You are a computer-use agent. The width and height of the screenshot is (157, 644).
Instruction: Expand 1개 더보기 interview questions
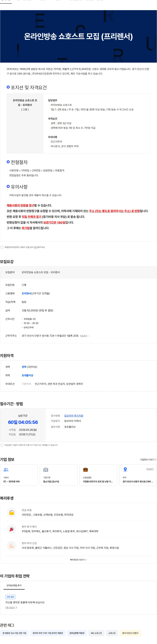point(11,607)
